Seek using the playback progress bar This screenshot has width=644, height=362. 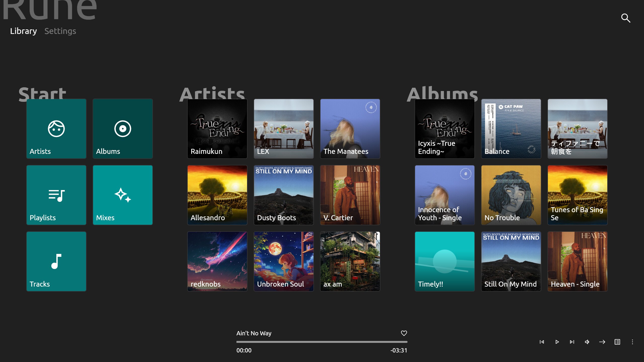[x=322, y=342]
